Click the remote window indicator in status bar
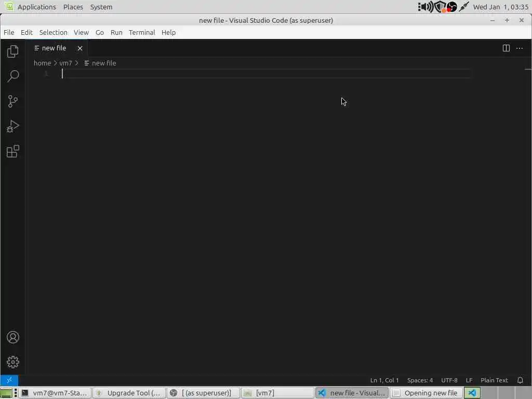 click(x=9, y=380)
